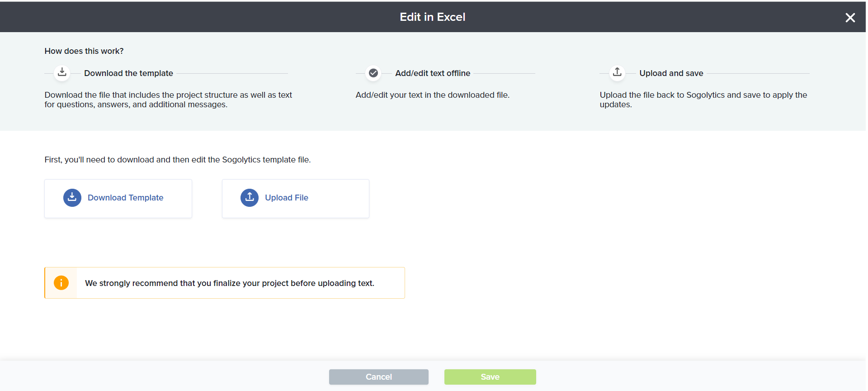Cancel the Excel editing dialog
Image resolution: width=868 pixels, height=391 pixels.
tap(378, 377)
